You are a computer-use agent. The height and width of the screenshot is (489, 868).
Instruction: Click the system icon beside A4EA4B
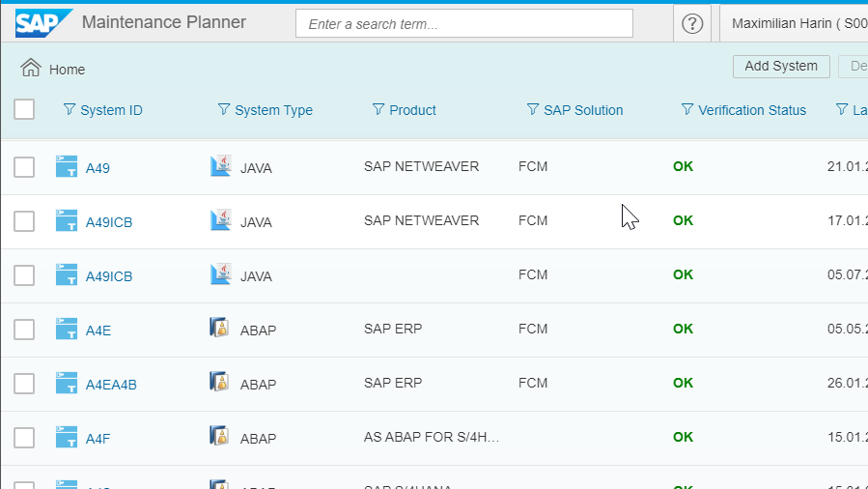(x=67, y=383)
